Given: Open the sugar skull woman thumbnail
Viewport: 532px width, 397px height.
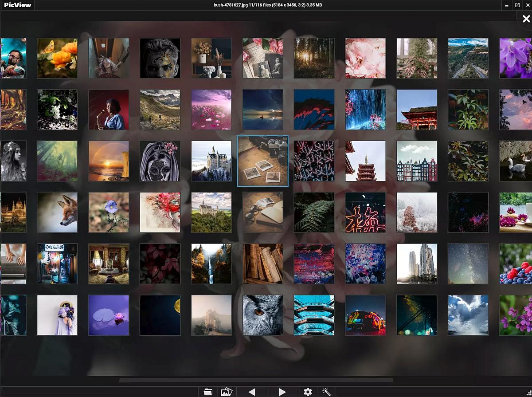Looking at the screenshot, I should tap(160, 161).
